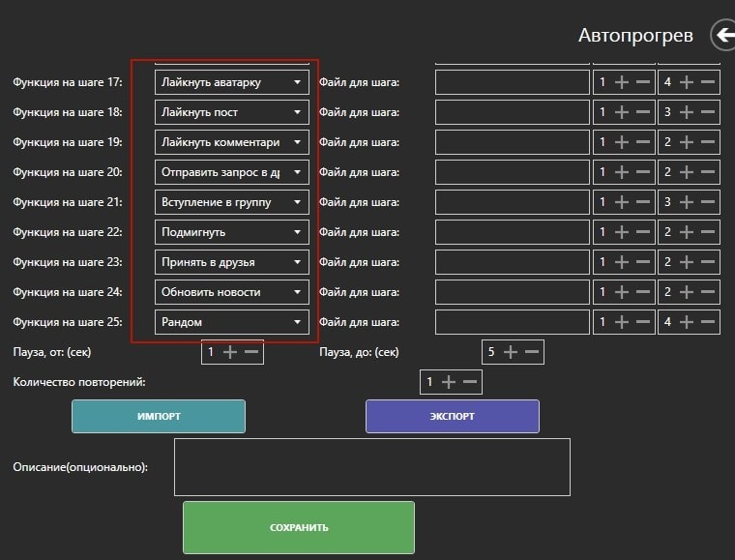Decrease the Пауза, до value with minus
735x560 pixels.
(532, 352)
